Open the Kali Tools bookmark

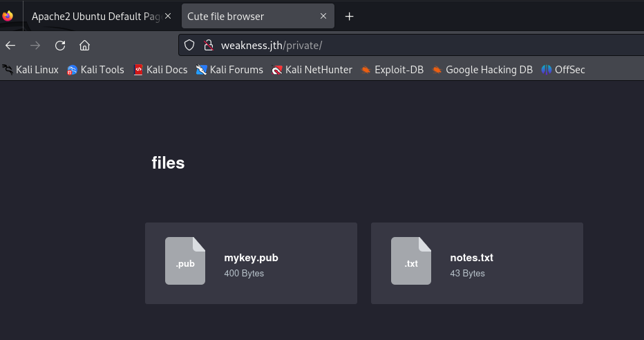click(95, 69)
